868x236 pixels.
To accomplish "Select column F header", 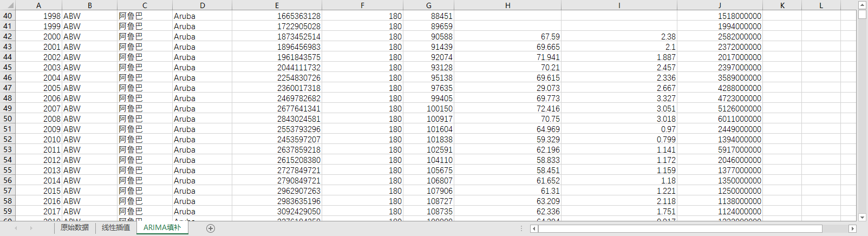I will [x=362, y=5].
